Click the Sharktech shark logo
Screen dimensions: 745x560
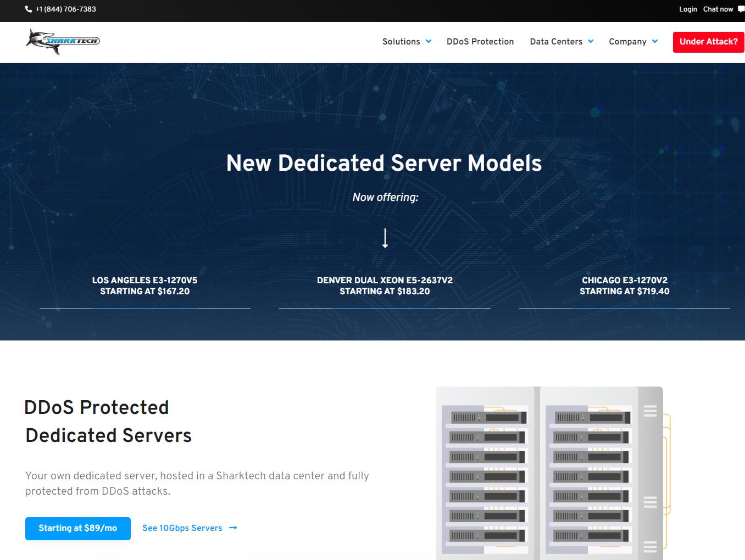[x=63, y=42]
